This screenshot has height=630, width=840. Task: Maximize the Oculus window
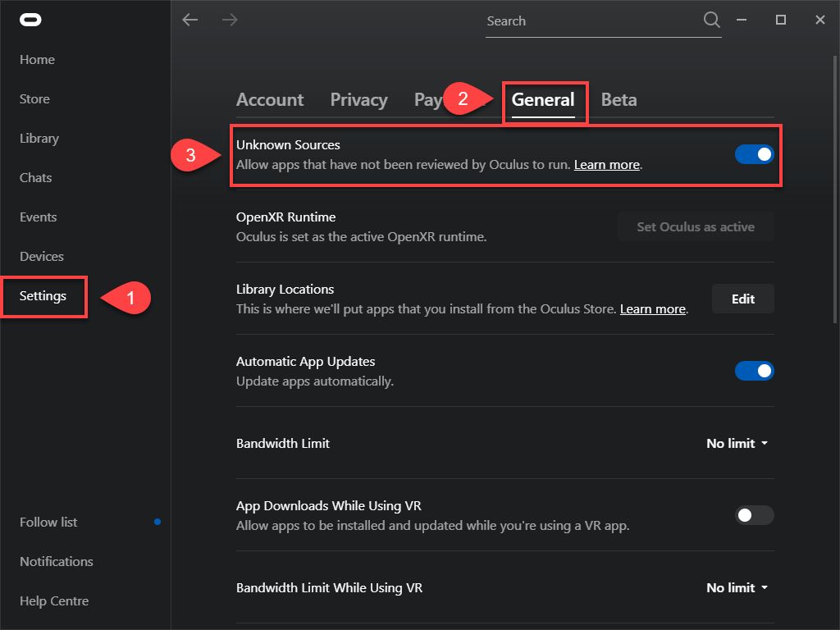pyautogui.click(x=781, y=20)
